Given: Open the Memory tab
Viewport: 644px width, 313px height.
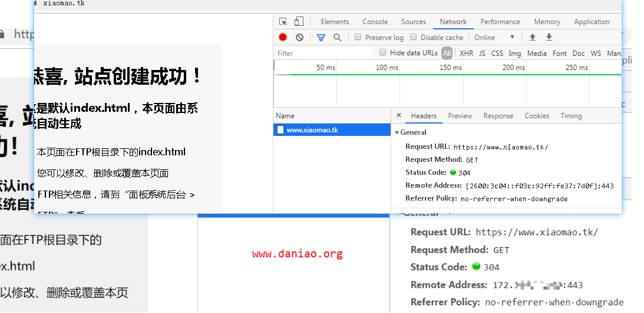Looking at the screenshot, I should click(x=547, y=22).
